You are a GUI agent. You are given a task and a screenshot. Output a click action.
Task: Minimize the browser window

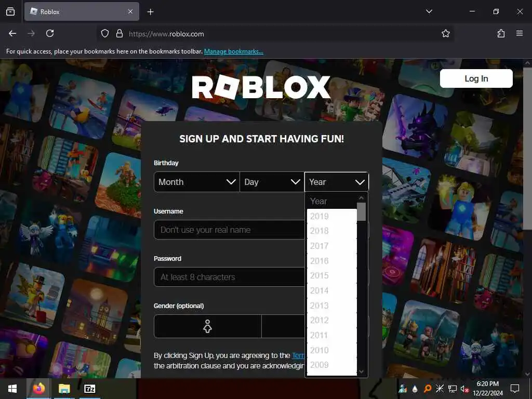tap(472, 11)
